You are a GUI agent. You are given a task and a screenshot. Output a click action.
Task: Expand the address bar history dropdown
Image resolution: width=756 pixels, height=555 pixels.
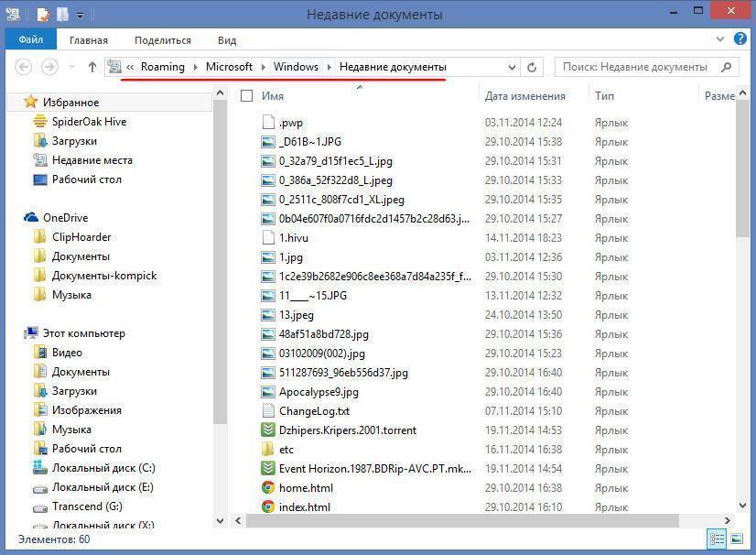point(512,67)
